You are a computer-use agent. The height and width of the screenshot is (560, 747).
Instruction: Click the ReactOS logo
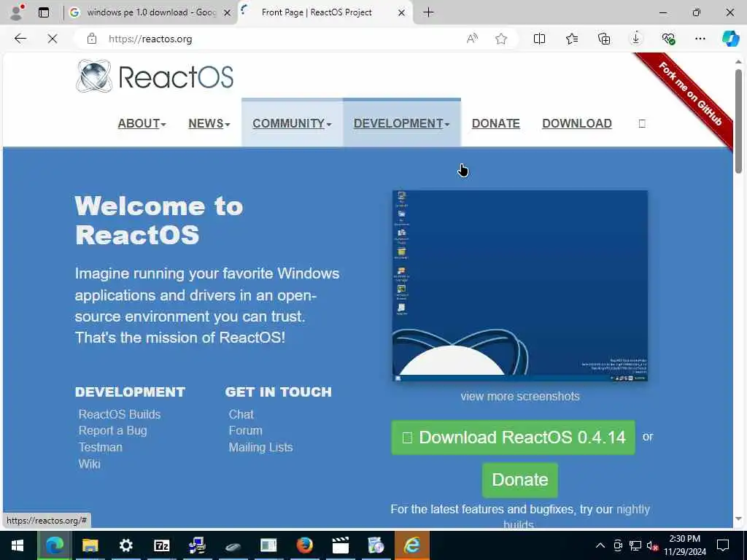(x=155, y=76)
